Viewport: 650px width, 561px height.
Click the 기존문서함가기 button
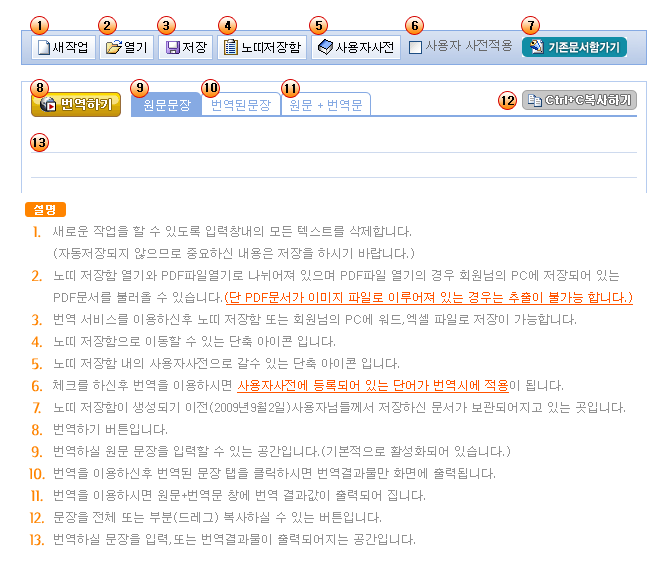pyautogui.click(x=574, y=47)
